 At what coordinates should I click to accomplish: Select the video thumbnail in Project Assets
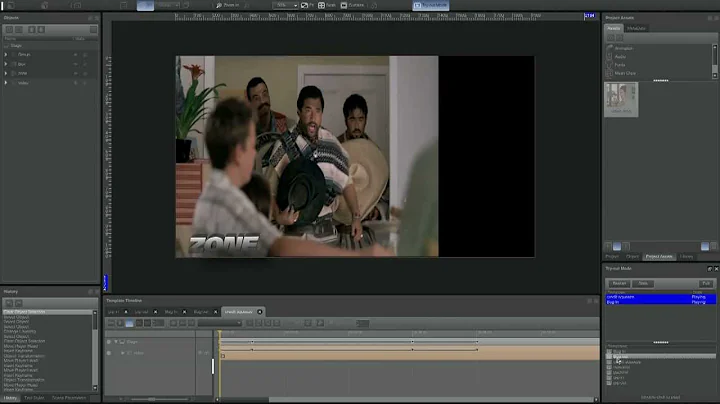621,99
